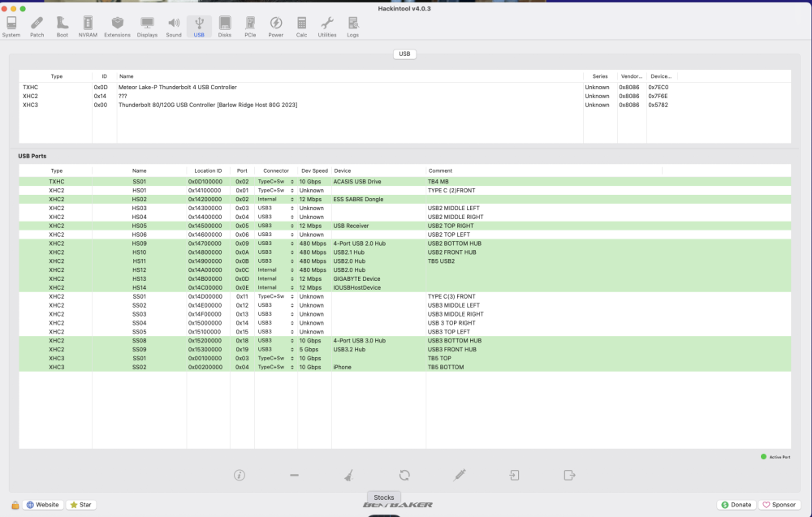The height and width of the screenshot is (517, 812).
Task: Click the refresh ports icon
Action: point(404,475)
